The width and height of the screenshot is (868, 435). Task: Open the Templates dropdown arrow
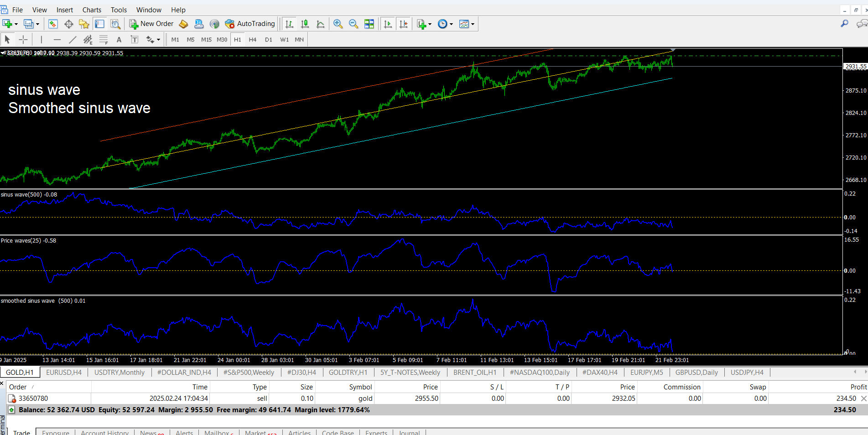pos(473,24)
